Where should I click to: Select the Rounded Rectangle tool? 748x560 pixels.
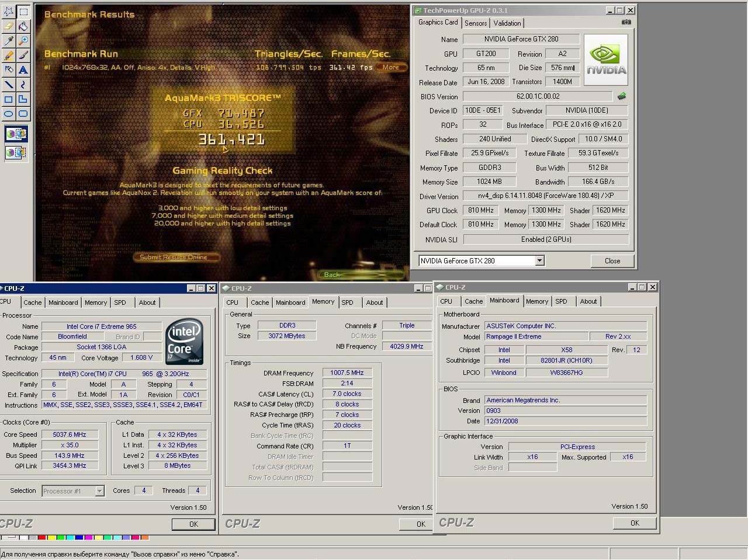(23, 113)
